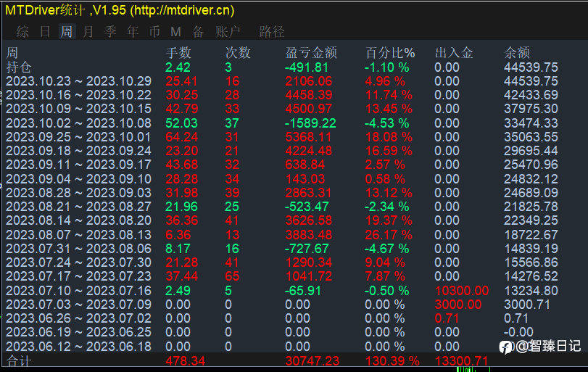
Task: Click the 手数 lots column header
Action: coord(178,53)
